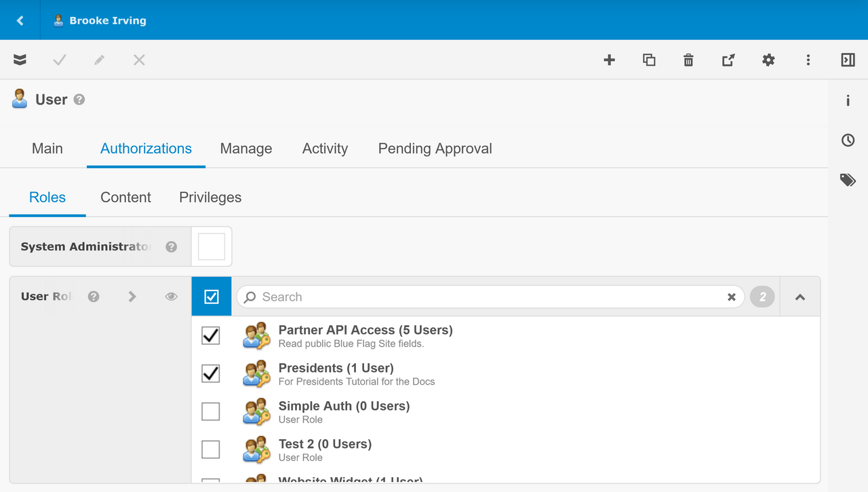The height and width of the screenshot is (492, 868).
Task: Uncheck the Partner API Access role
Action: pos(211,336)
